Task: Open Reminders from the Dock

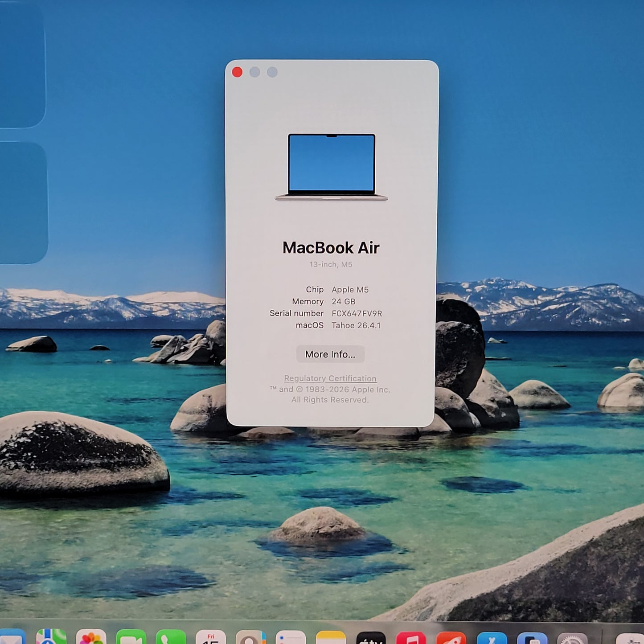Action: [291, 637]
